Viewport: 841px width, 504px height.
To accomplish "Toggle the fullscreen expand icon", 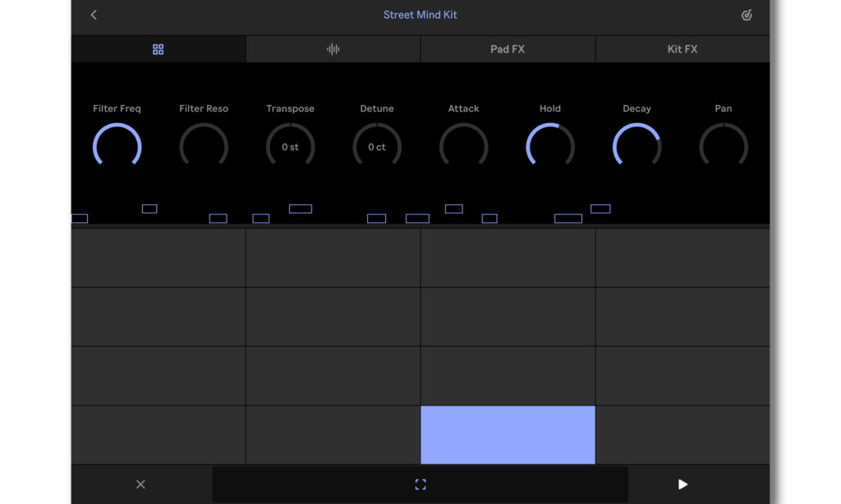I will (x=420, y=484).
